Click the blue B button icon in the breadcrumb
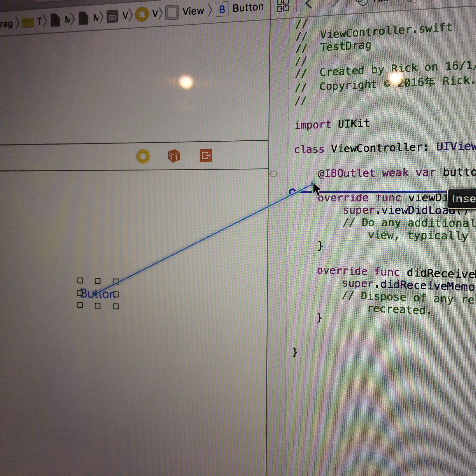Viewport: 476px width, 476px height. point(222,9)
